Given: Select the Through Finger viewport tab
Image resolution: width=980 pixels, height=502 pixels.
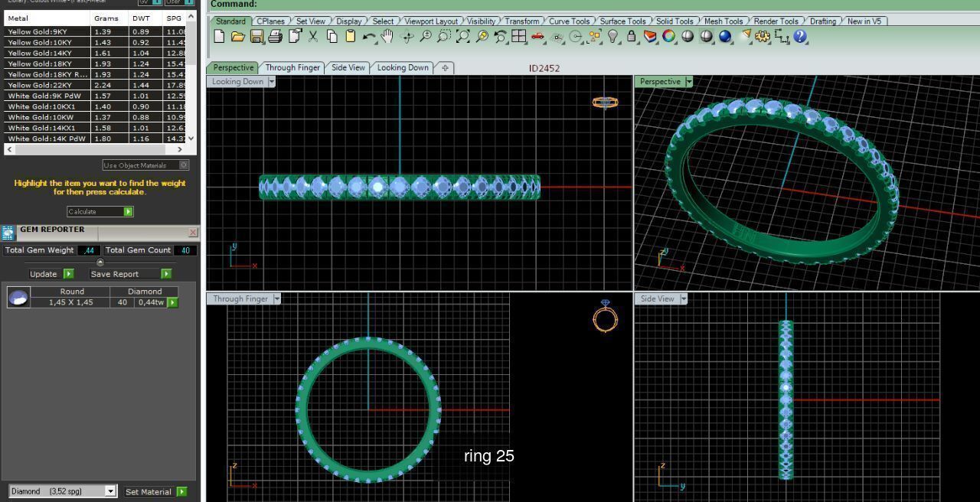Looking at the screenshot, I should tap(292, 67).
